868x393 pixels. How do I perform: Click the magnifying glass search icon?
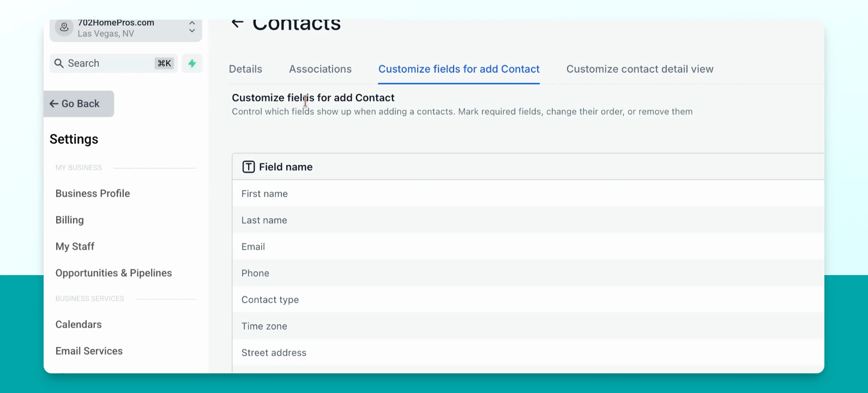pos(59,63)
